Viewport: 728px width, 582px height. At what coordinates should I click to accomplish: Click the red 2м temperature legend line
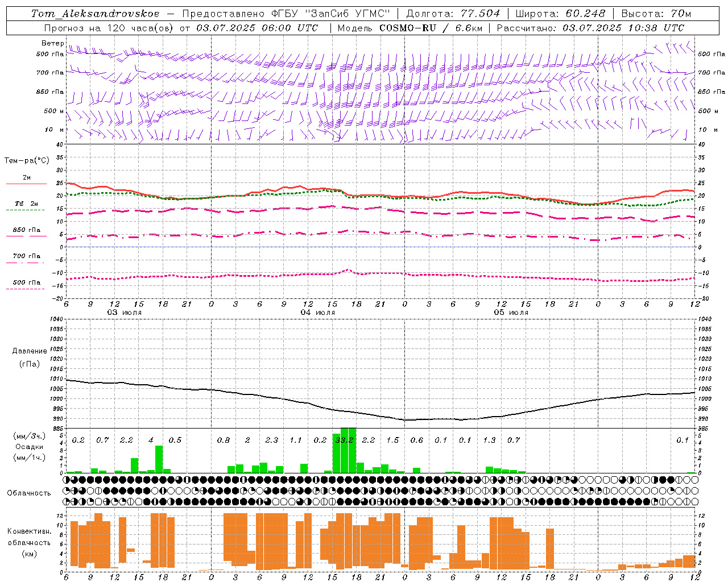click(26, 184)
